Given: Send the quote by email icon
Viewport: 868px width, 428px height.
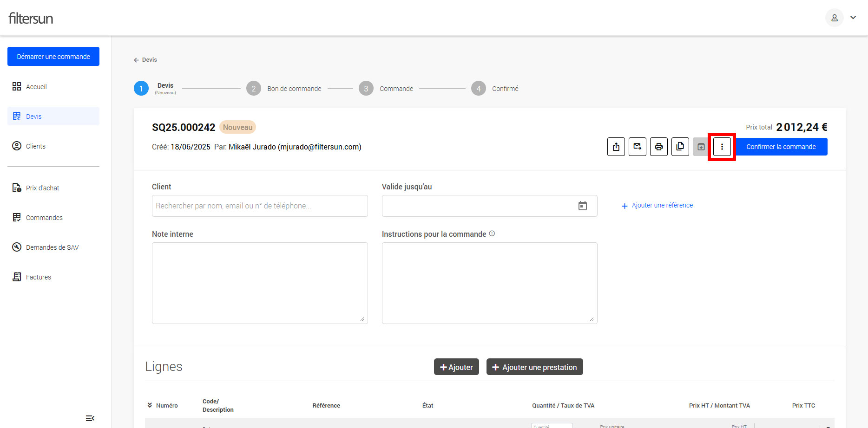Looking at the screenshot, I should (x=637, y=147).
